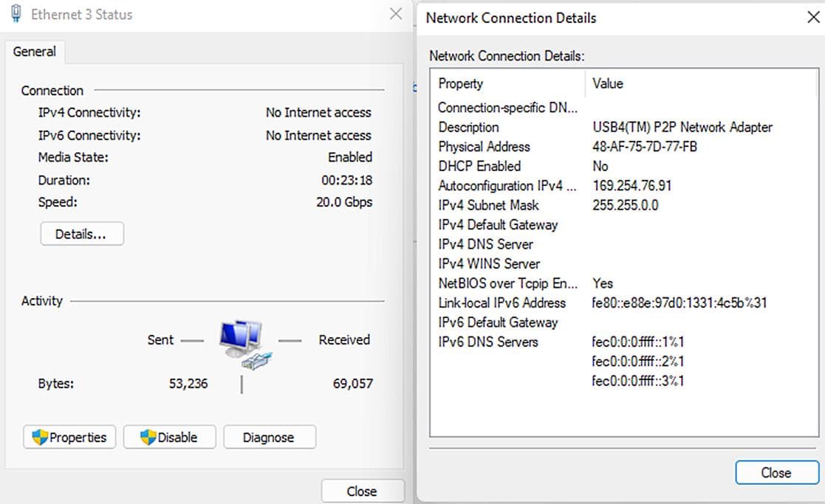Click the value 169.254.76.91
Screen dimensions: 825x504
tap(632, 185)
